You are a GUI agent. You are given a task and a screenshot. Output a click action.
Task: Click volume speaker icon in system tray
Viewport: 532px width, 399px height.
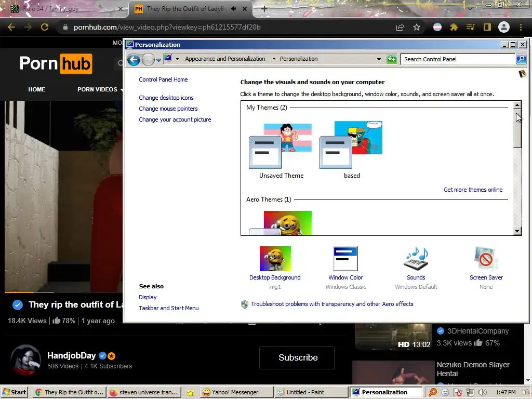pos(483,393)
